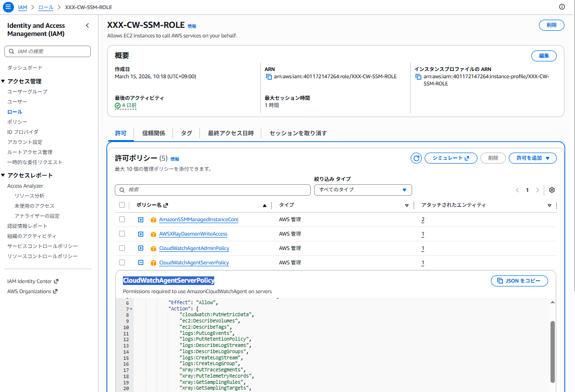
Task: Open AWS Organizations external link
Action: 32,292
